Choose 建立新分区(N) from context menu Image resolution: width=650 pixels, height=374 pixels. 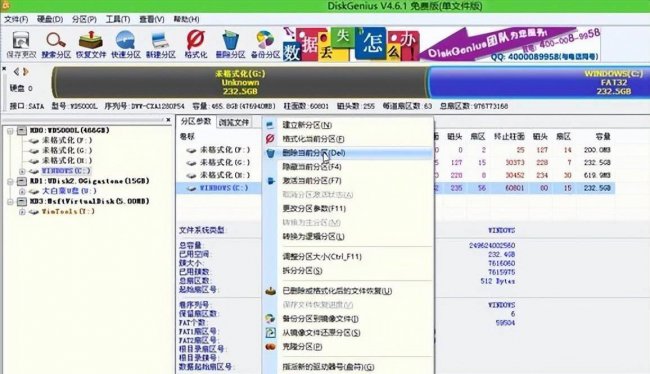tap(348, 125)
